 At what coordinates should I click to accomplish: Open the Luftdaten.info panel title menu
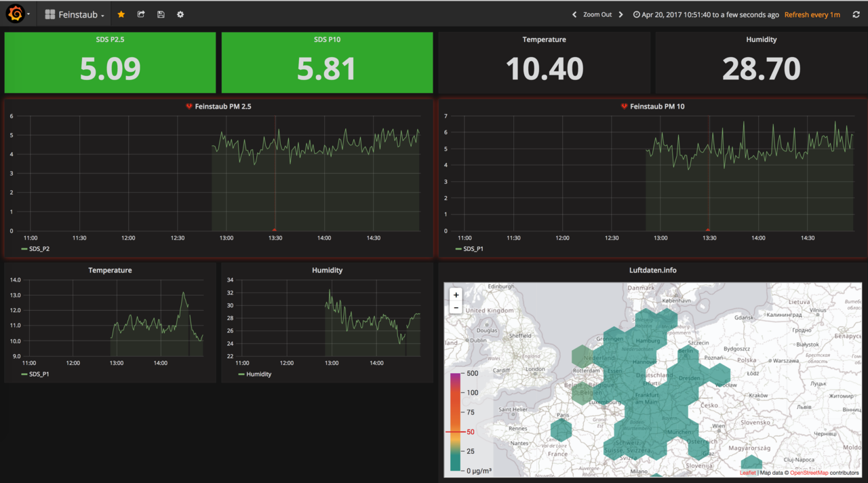652,270
